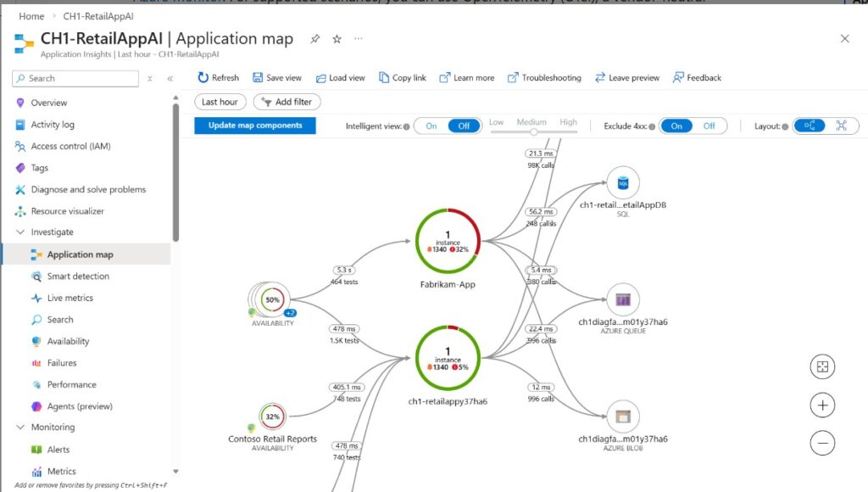This screenshot has height=492, width=868.
Task: Click the Intelligent view info icon
Action: point(407,126)
